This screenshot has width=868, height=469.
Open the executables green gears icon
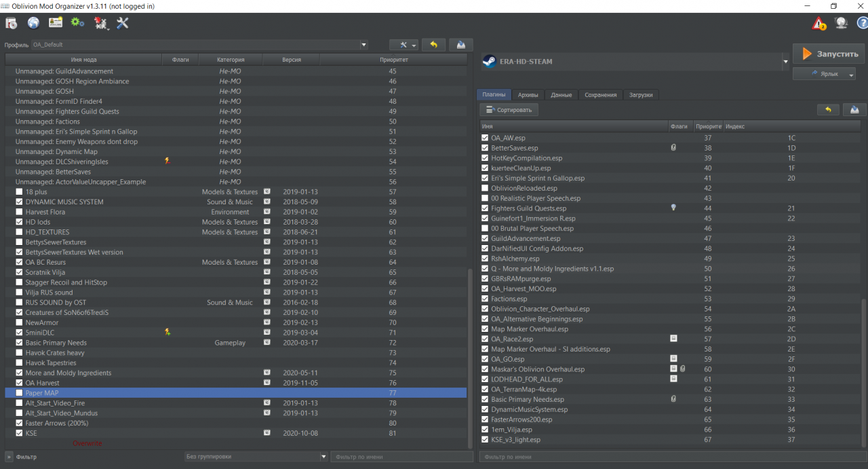pyautogui.click(x=77, y=23)
